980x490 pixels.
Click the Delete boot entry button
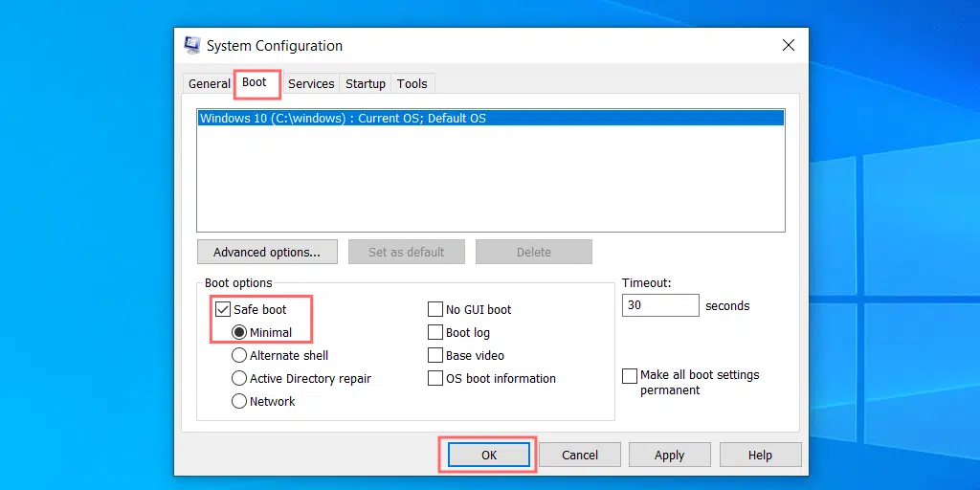[x=534, y=252]
